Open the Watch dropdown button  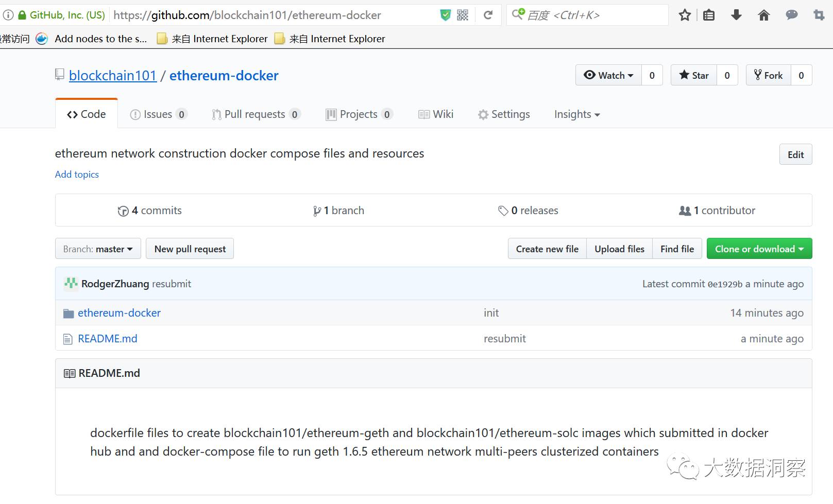click(608, 75)
